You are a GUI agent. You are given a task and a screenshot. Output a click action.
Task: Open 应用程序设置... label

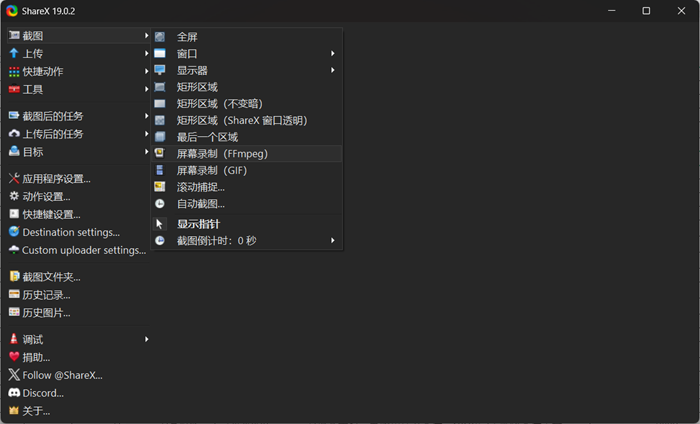pos(56,179)
